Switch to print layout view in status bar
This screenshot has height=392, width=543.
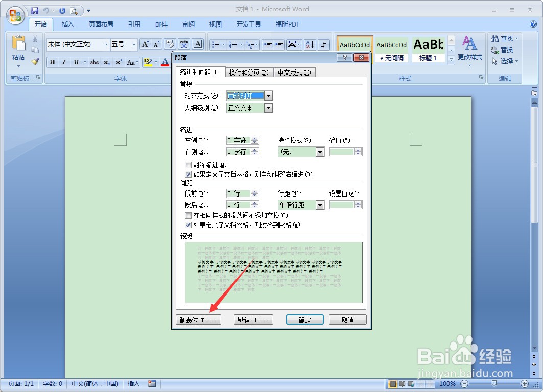point(393,384)
